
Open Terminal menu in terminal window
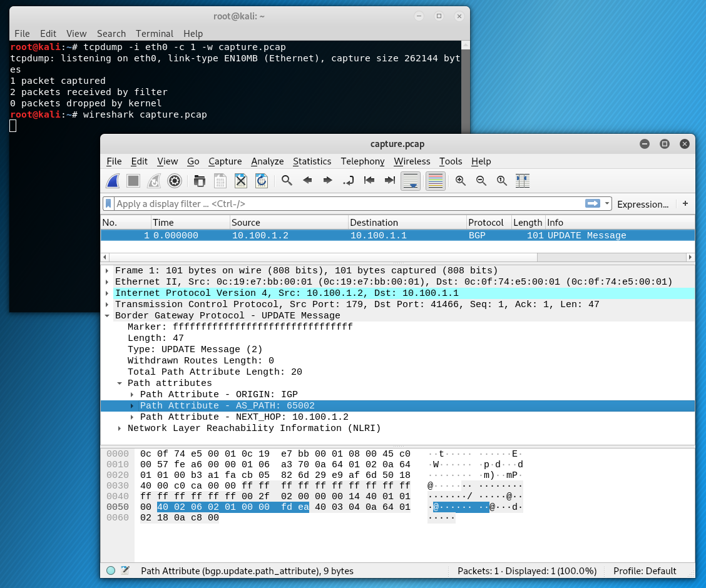154,34
